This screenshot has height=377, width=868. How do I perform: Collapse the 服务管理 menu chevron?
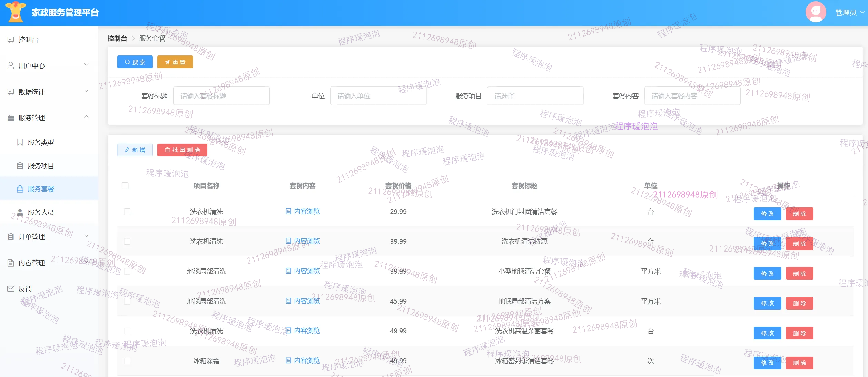[x=86, y=117]
